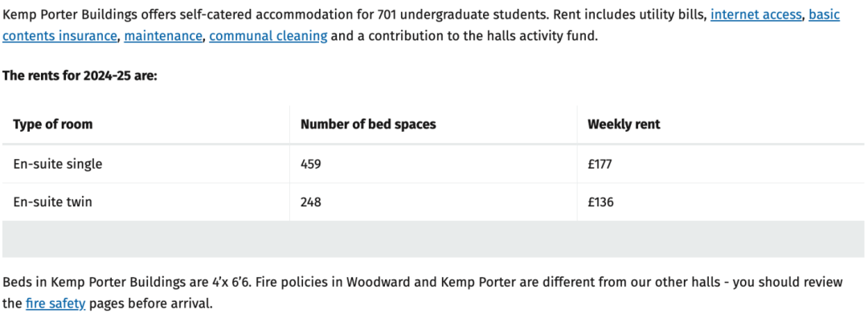Click the En-suite twin row label
Image resolution: width=868 pixels, height=318 pixels.
click(52, 202)
